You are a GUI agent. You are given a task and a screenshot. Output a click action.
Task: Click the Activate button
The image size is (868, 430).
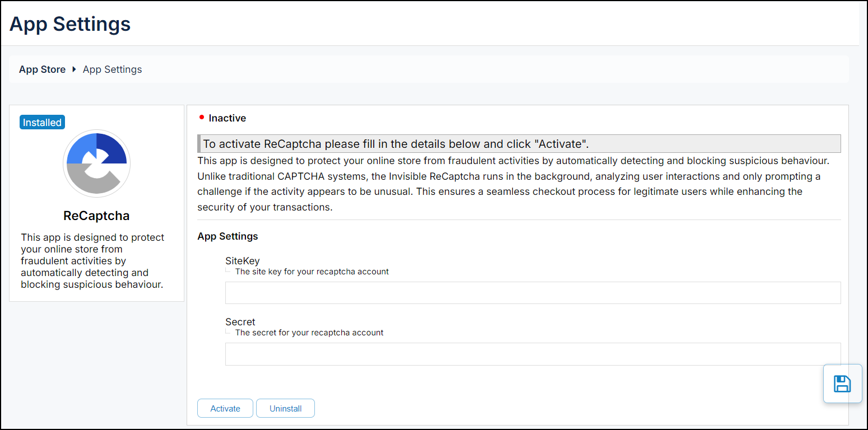point(225,408)
